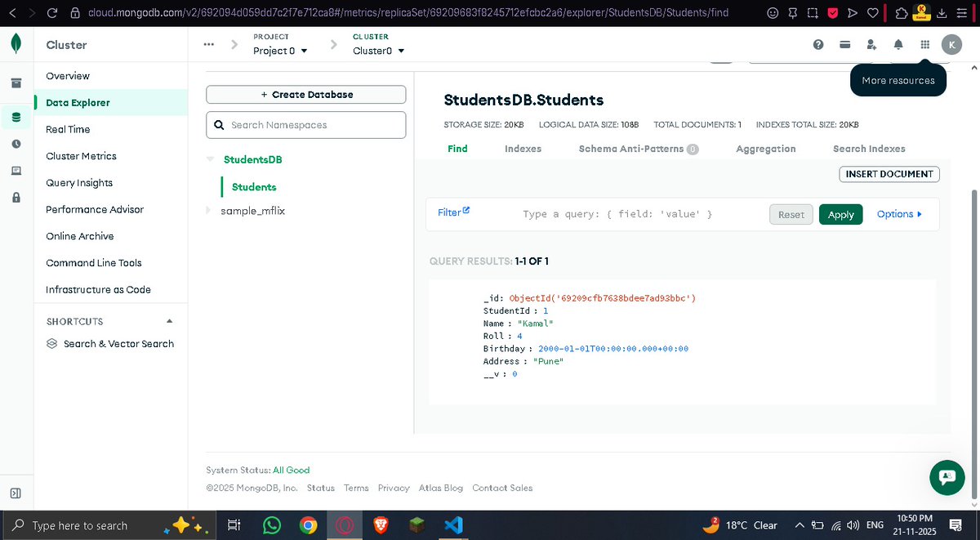980x540 pixels.
Task: Click the Insert Document button
Action: click(889, 174)
